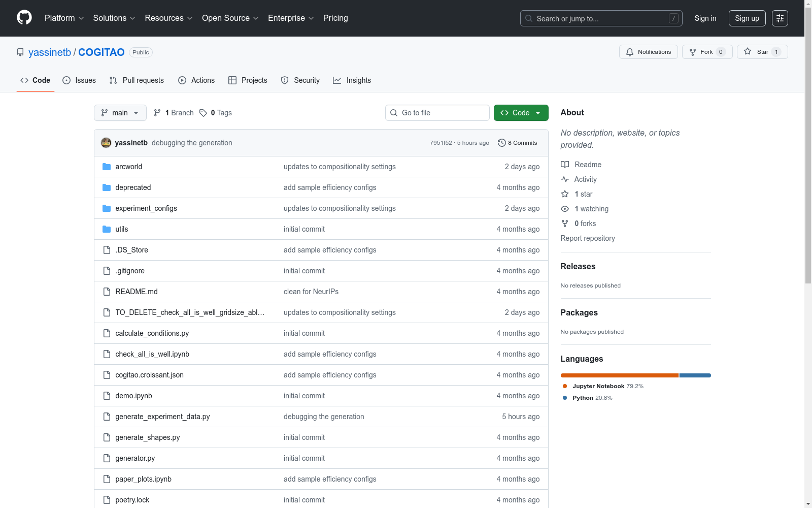This screenshot has height=508, width=812.
Task: Click the Sign in link
Action: [x=705, y=18]
